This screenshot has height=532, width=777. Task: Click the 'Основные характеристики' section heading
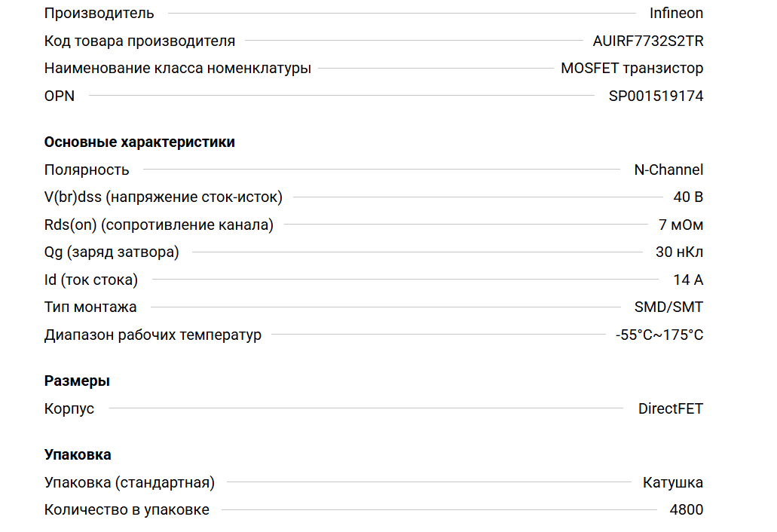coord(139,142)
